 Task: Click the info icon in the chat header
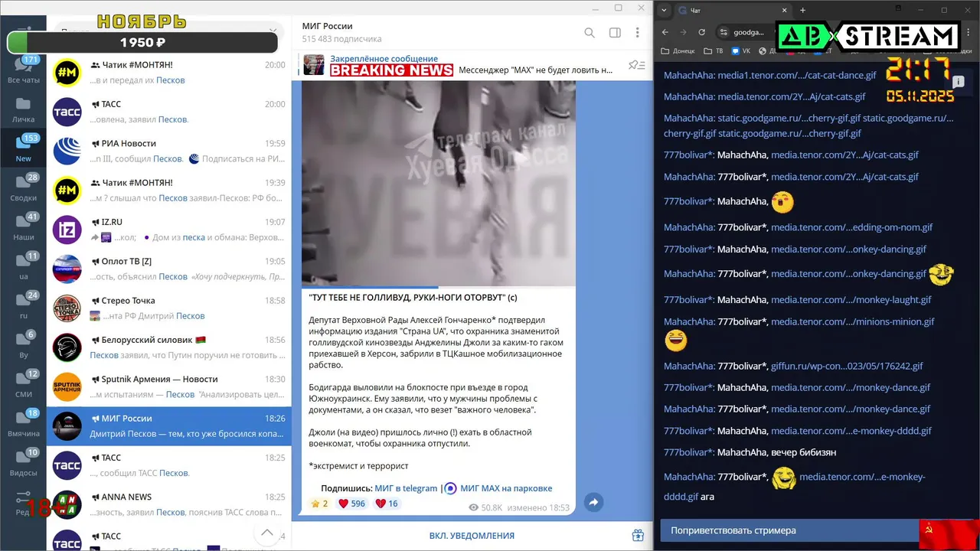[x=958, y=81]
